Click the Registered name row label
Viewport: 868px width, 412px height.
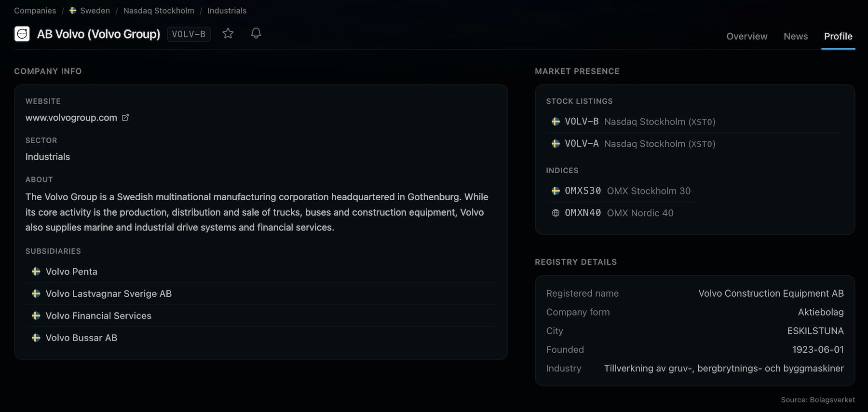[583, 293]
